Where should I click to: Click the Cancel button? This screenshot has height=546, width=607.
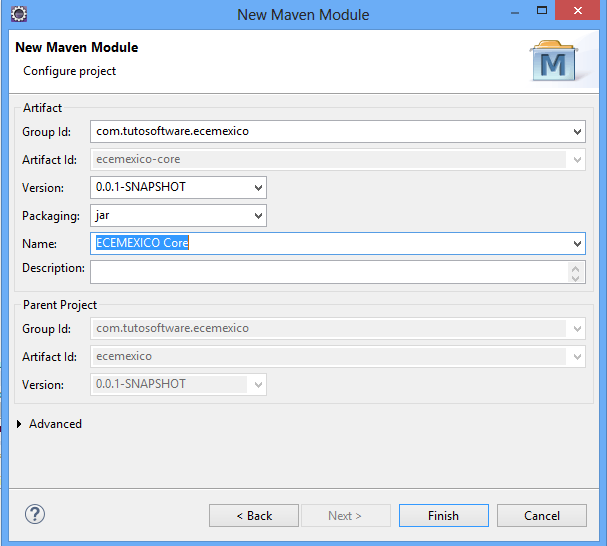click(x=542, y=515)
